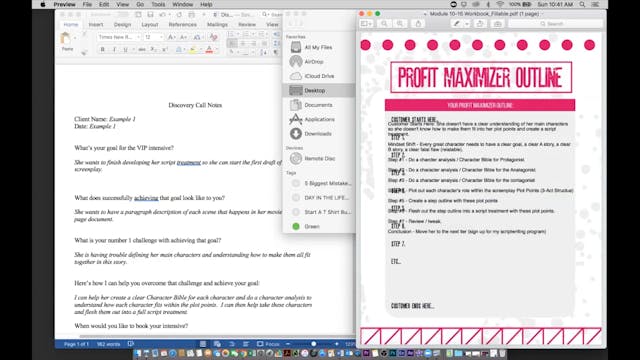Click Decrease Font Size icon
Viewport: 640px width, 360px height.
[183, 37]
